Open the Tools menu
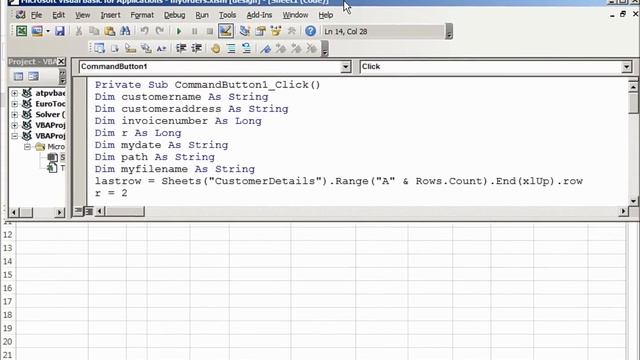 (227, 15)
